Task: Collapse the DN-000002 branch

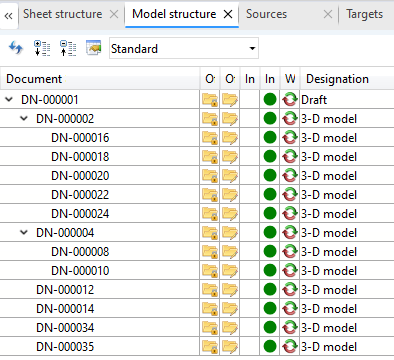Action: pos(24,118)
